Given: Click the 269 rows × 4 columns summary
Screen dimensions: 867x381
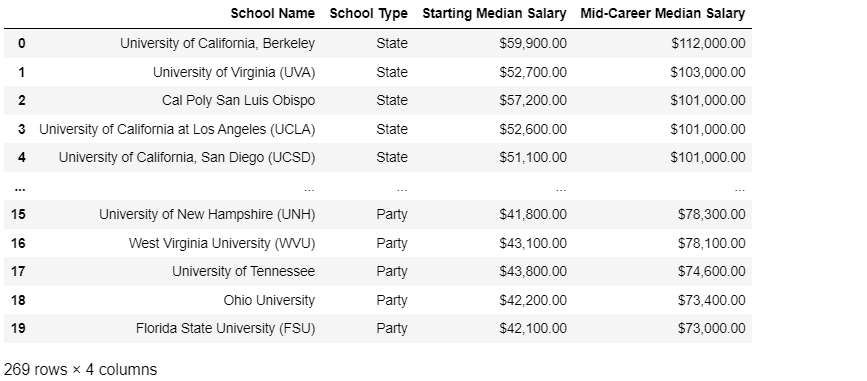Looking at the screenshot, I should click(x=80, y=369).
